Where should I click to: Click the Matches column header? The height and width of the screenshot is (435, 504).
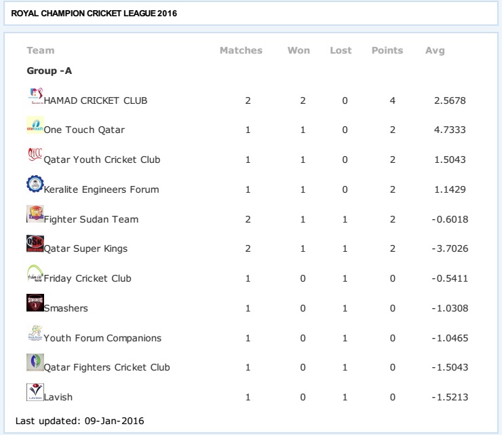[241, 50]
